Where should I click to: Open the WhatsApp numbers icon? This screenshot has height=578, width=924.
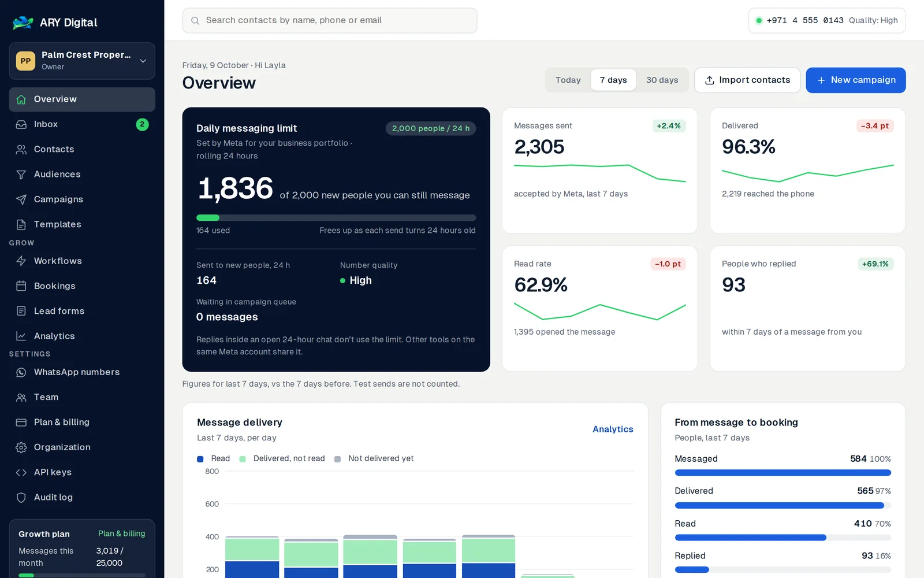click(21, 372)
